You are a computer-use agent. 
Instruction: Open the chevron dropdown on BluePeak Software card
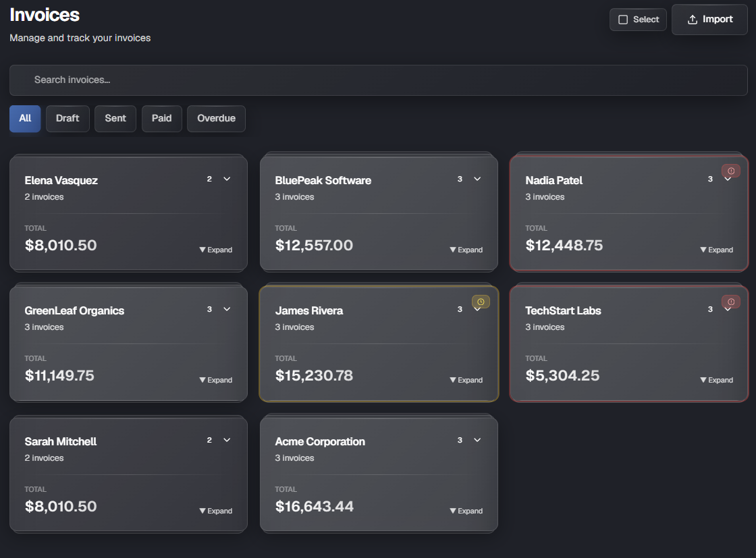477,179
